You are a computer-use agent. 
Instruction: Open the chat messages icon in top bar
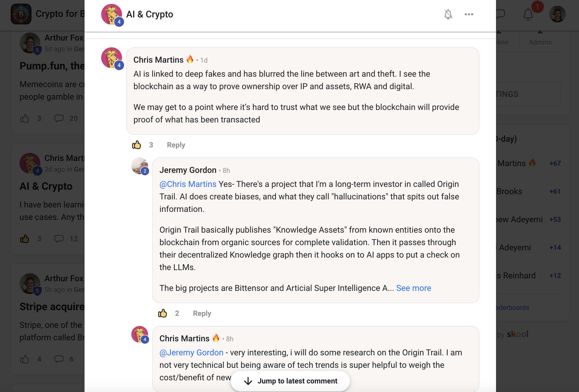click(x=500, y=14)
